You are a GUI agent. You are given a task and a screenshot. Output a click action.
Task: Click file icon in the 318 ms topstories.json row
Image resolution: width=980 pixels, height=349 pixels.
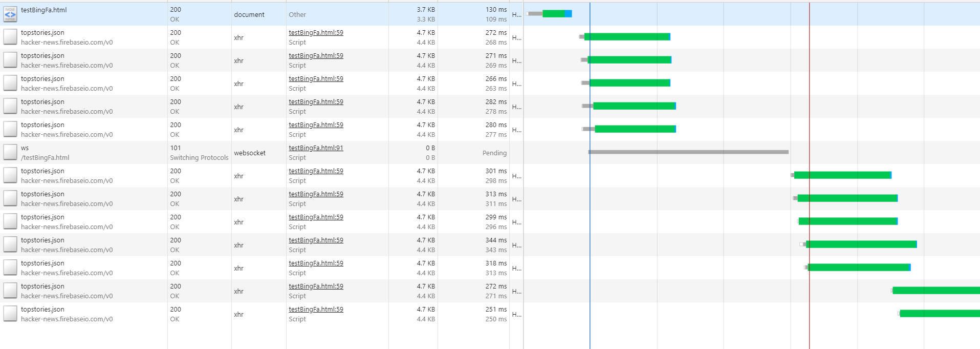pyautogui.click(x=10, y=268)
